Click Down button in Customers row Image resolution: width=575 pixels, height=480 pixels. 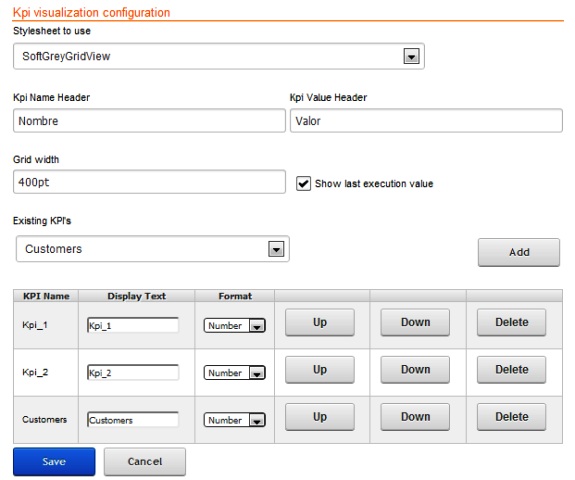point(415,417)
